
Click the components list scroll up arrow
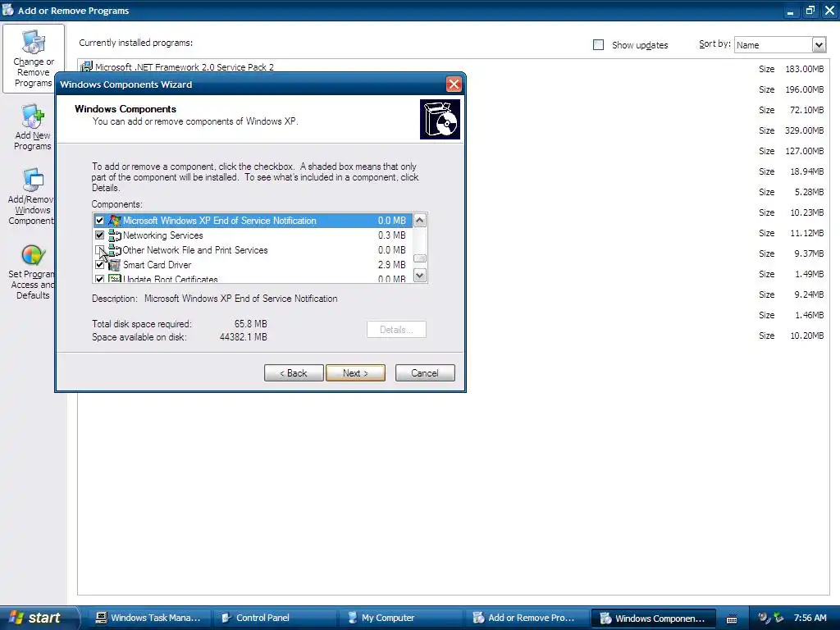(420, 220)
